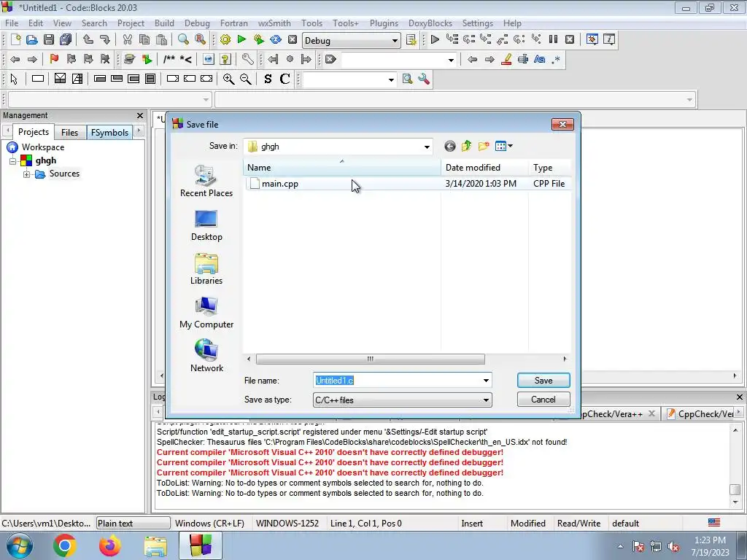Click the Paste clipboard icon

[161, 39]
